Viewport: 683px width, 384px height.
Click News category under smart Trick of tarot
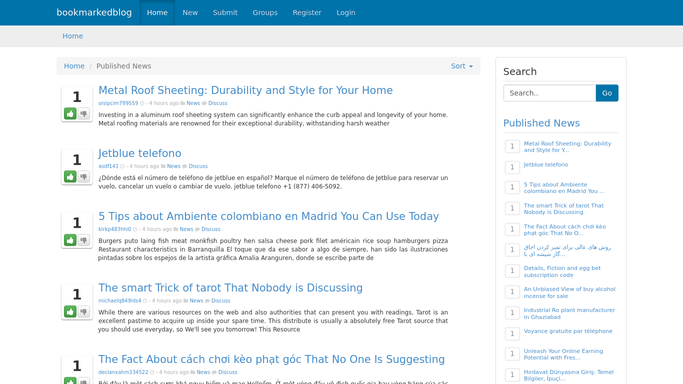pos(196,301)
